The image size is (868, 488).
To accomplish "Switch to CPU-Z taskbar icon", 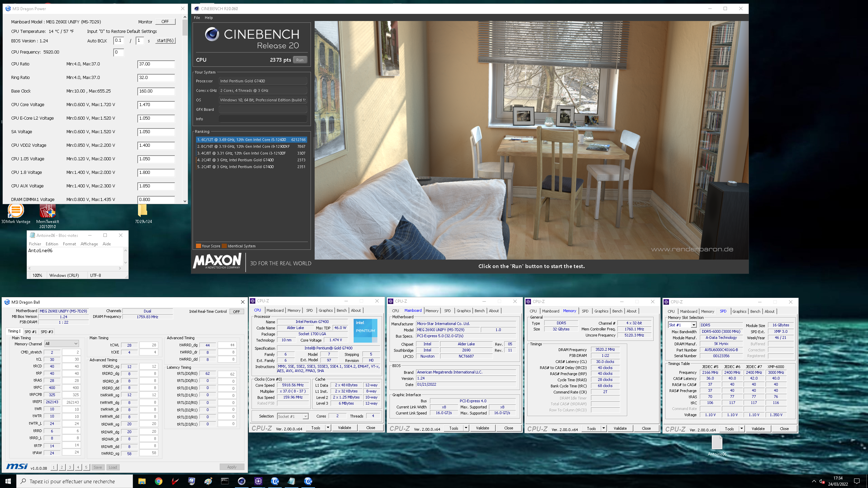I will tap(258, 481).
